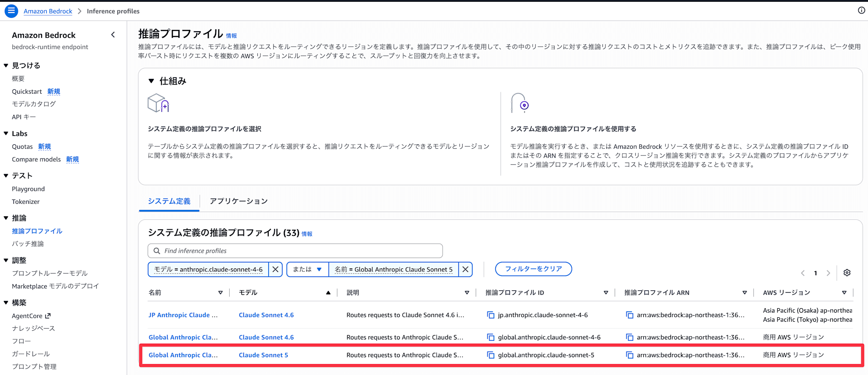Collapse the 調整 navigation group
This screenshot has width=868, height=375.
(6, 261)
